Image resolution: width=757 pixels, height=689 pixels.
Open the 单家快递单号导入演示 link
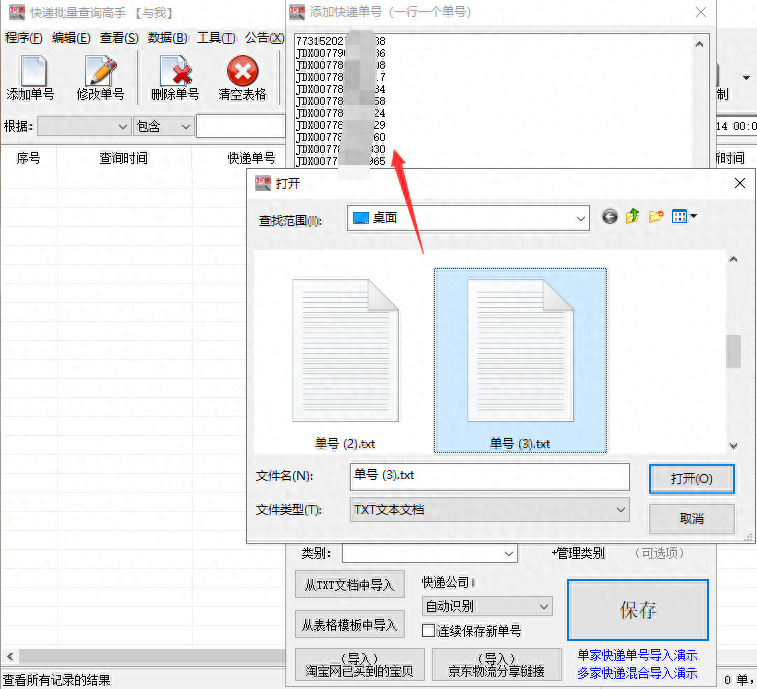[x=637, y=656]
